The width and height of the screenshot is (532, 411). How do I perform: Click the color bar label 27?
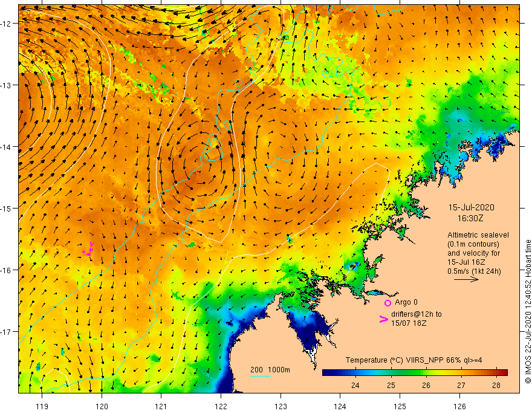461,386
